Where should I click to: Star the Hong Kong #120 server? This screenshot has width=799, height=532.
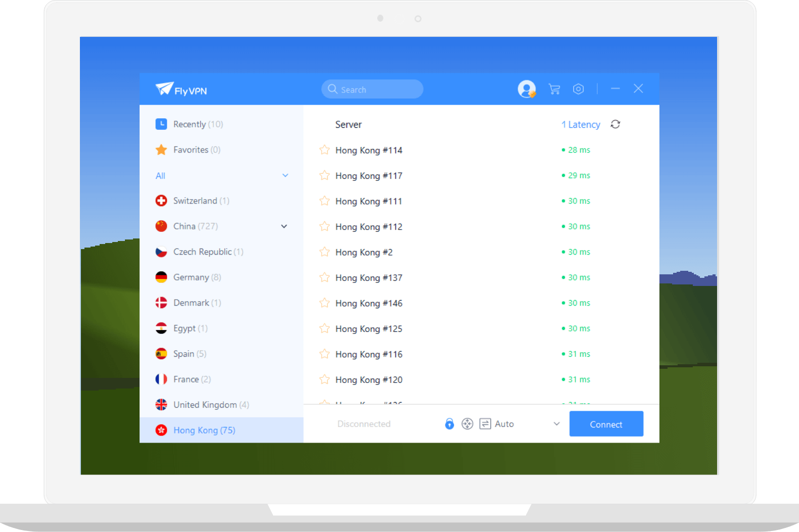pos(324,379)
